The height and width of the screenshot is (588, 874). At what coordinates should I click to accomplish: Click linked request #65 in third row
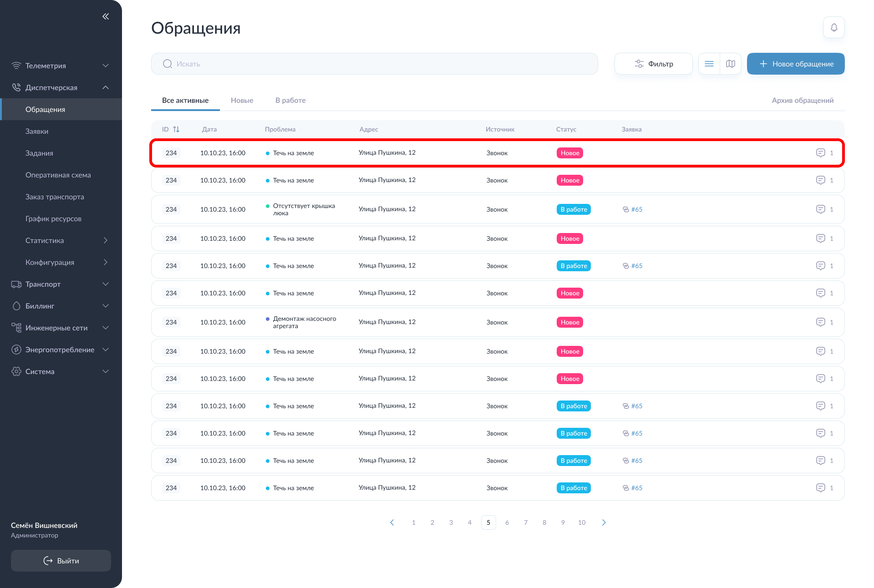click(x=636, y=209)
